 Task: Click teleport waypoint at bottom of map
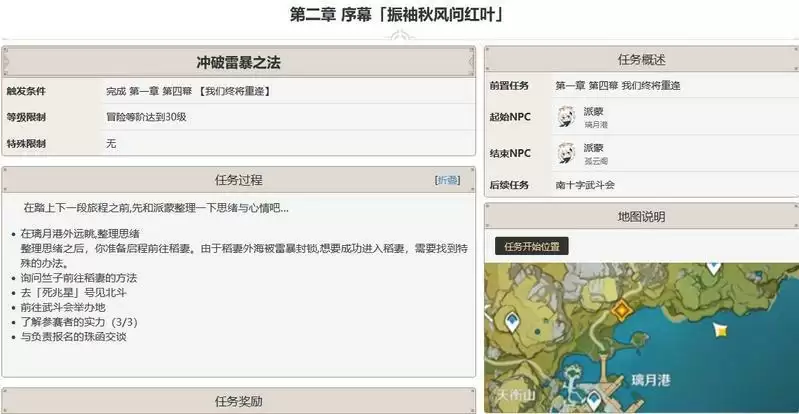(594, 402)
